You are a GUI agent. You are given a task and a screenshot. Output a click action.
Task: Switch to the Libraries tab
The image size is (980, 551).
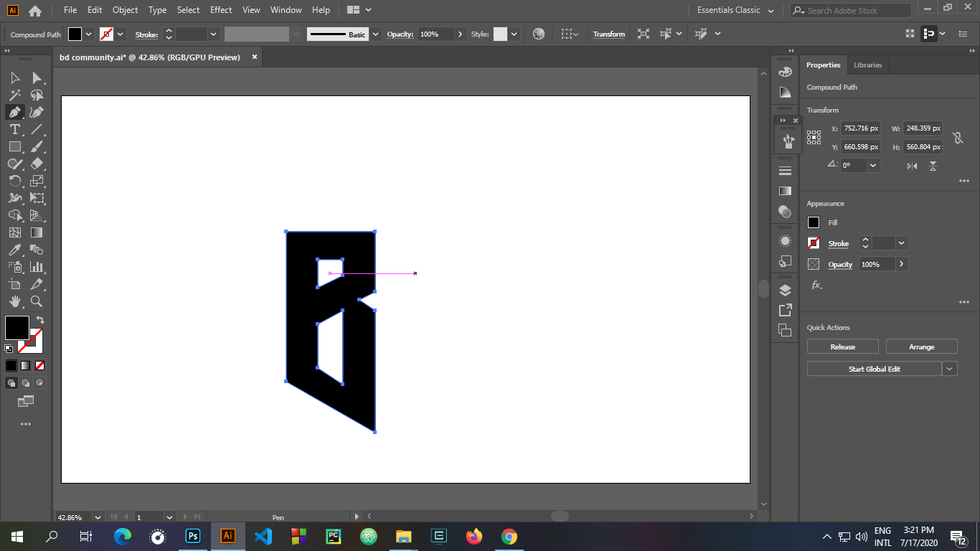[x=867, y=65]
